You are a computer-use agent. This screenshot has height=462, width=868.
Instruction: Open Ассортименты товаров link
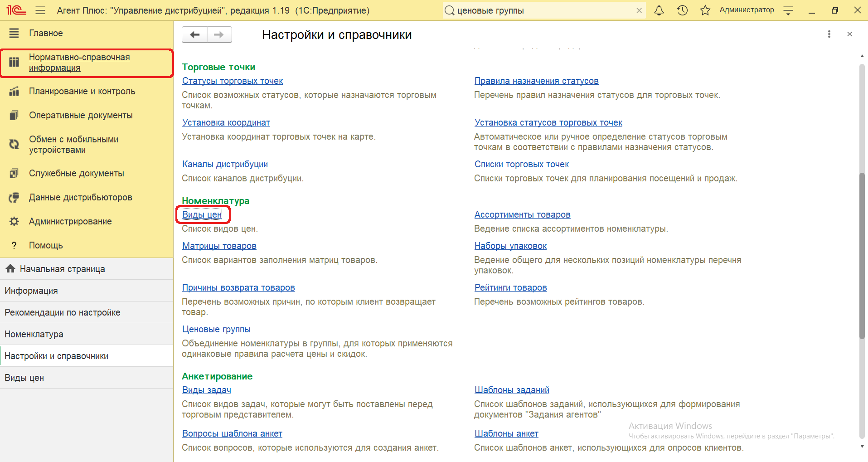click(522, 214)
